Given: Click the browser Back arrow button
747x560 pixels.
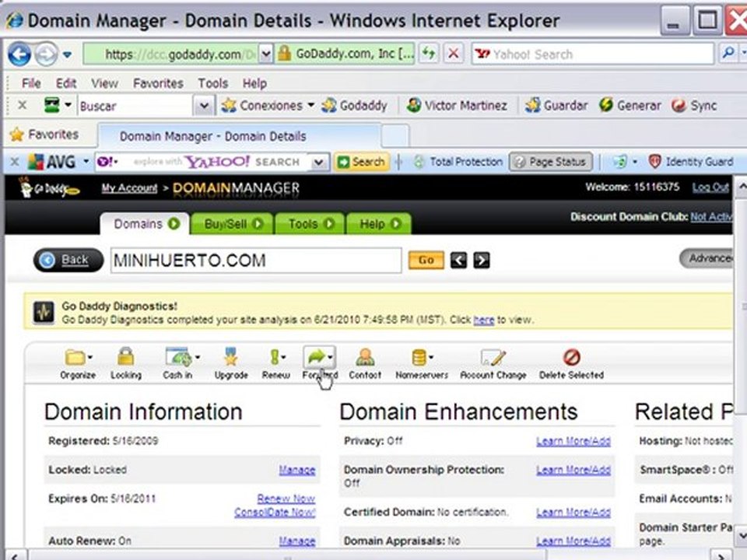Looking at the screenshot, I should (x=19, y=54).
